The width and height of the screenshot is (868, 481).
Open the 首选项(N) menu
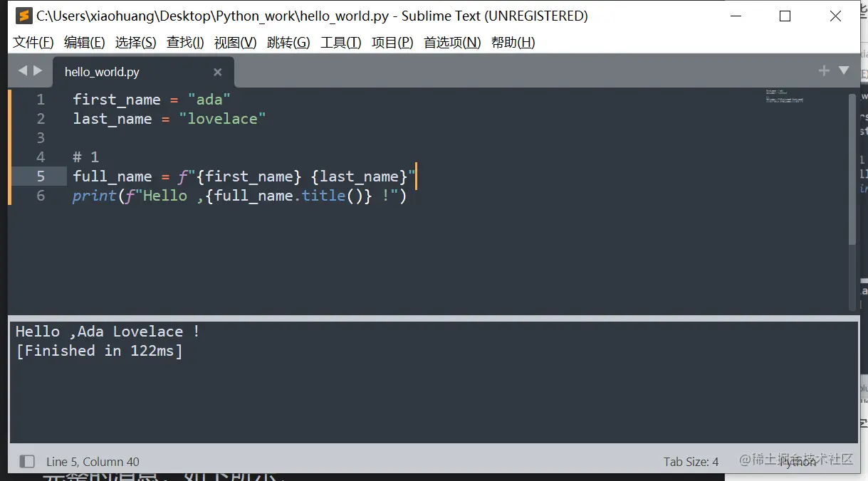[x=452, y=43]
